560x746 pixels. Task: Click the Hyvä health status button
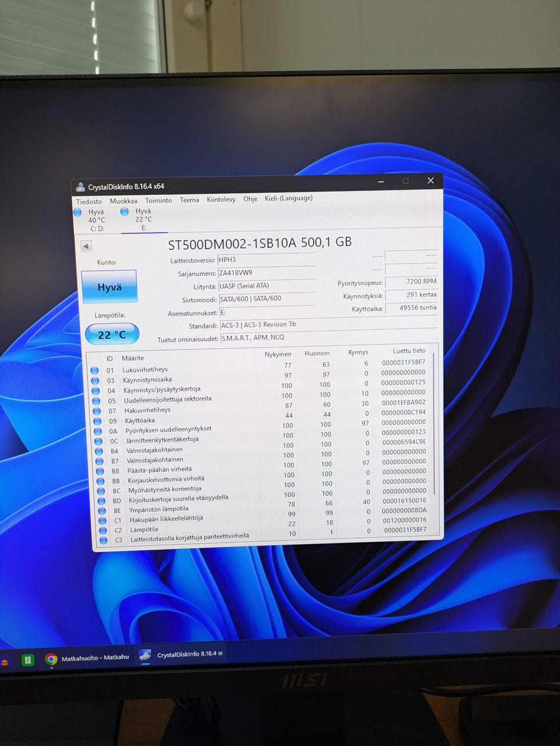[x=109, y=286]
